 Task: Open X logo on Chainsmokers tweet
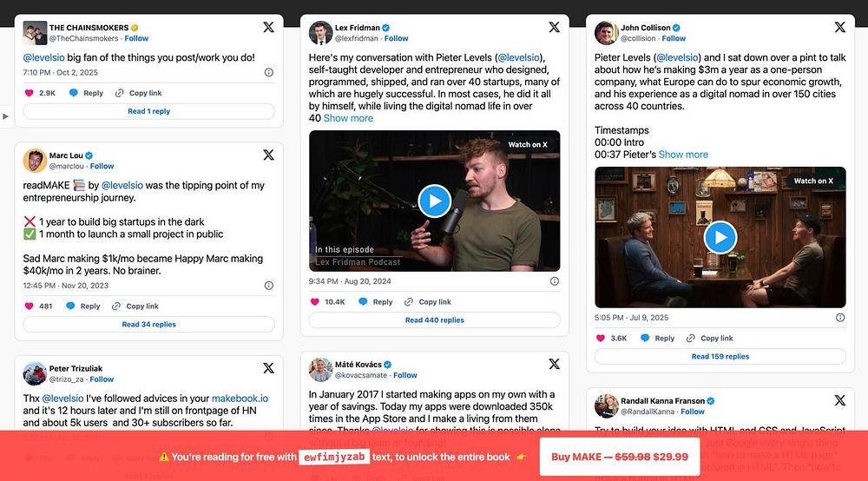click(268, 27)
